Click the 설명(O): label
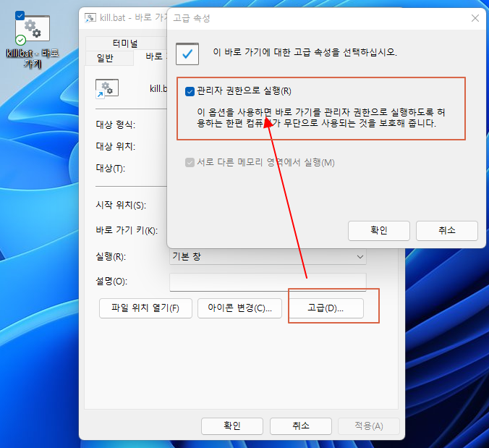489x448 pixels. click(111, 282)
